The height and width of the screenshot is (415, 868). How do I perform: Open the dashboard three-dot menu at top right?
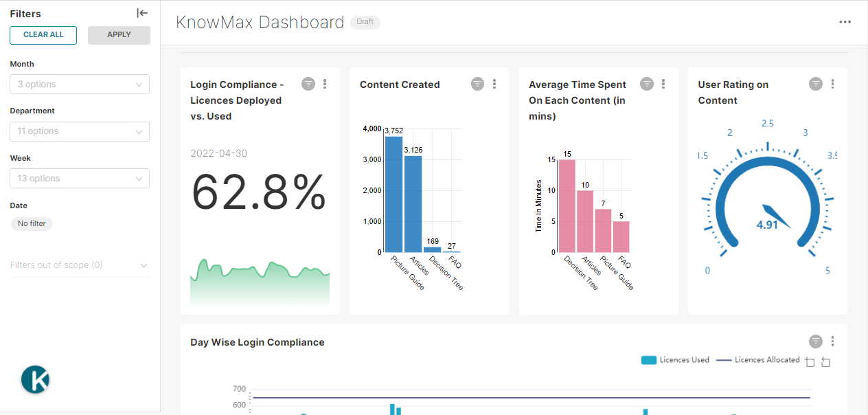pos(845,22)
